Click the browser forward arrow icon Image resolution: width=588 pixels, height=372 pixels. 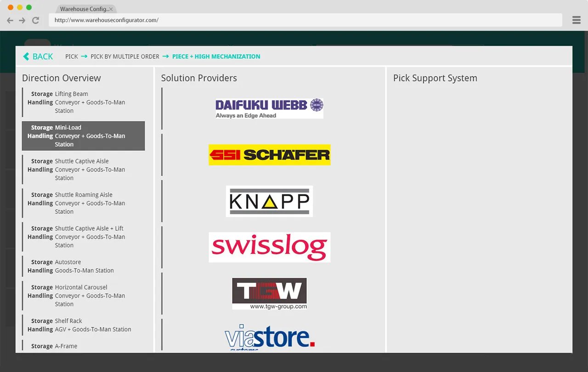pyautogui.click(x=22, y=20)
